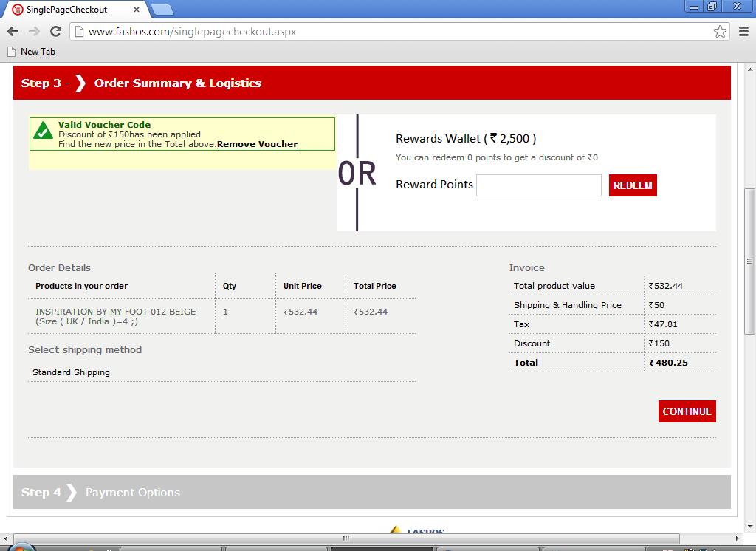756x551 pixels.
Task: Select the Standard Shipping method
Action: pos(72,372)
